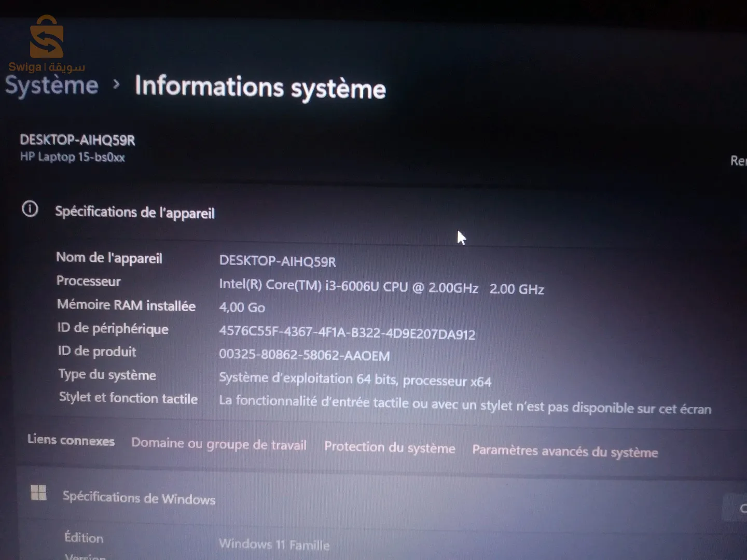The width and height of the screenshot is (747, 560).
Task: Select the Processeur label
Action: tap(88, 281)
